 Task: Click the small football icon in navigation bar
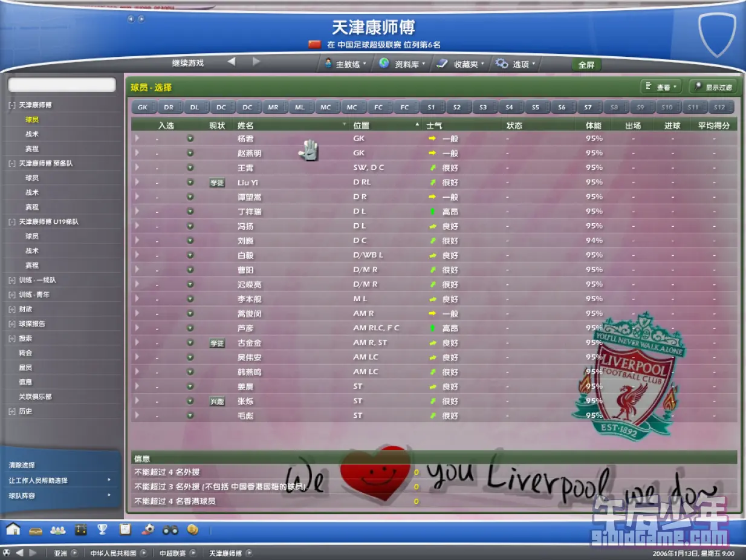point(6,553)
